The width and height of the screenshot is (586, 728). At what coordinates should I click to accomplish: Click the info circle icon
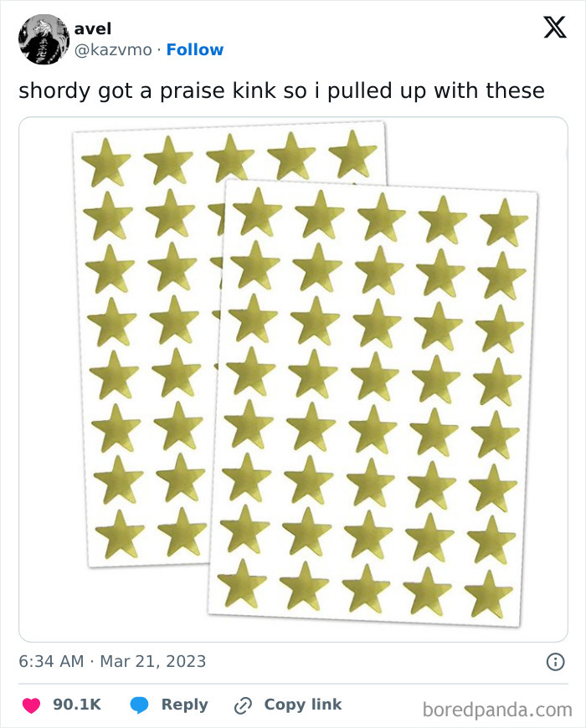click(554, 662)
